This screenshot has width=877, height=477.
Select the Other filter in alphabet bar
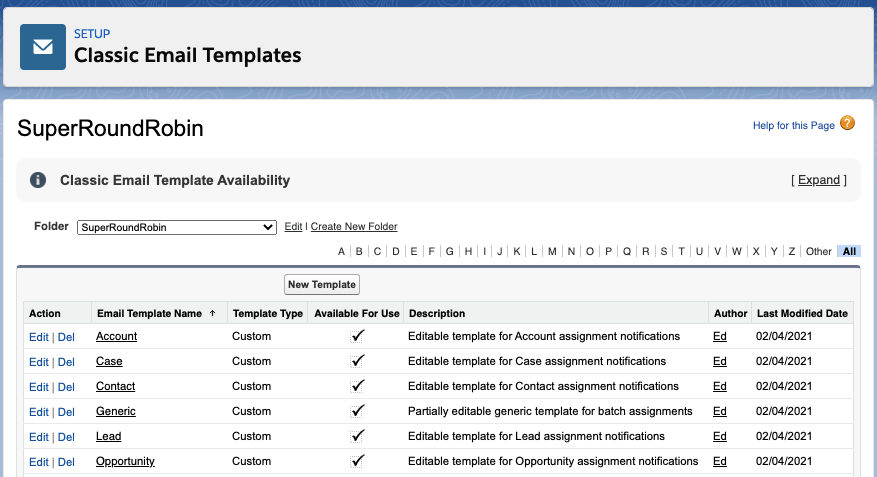tap(818, 251)
